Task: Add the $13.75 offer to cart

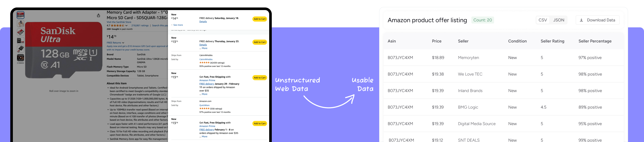Action: [x=259, y=42]
